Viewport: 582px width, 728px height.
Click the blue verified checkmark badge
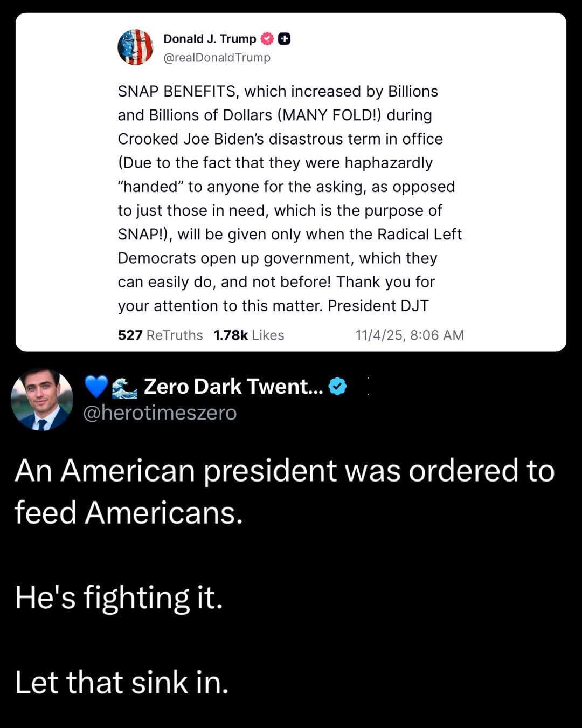tap(337, 386)
